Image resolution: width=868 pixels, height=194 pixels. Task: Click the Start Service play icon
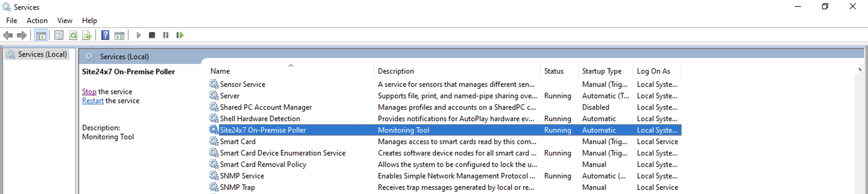pyautogui.click(x=139, y=35)
